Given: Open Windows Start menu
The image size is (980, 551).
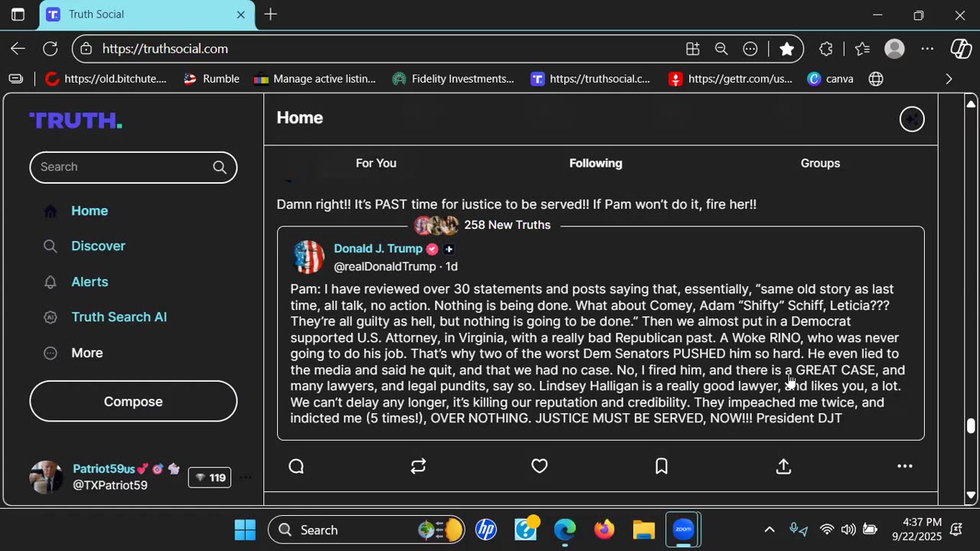Looking at the screenshot, I should pos(245,530).
